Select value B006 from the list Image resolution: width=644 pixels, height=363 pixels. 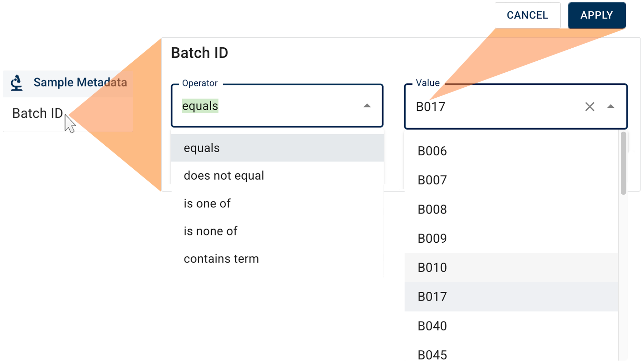point(432,151)
